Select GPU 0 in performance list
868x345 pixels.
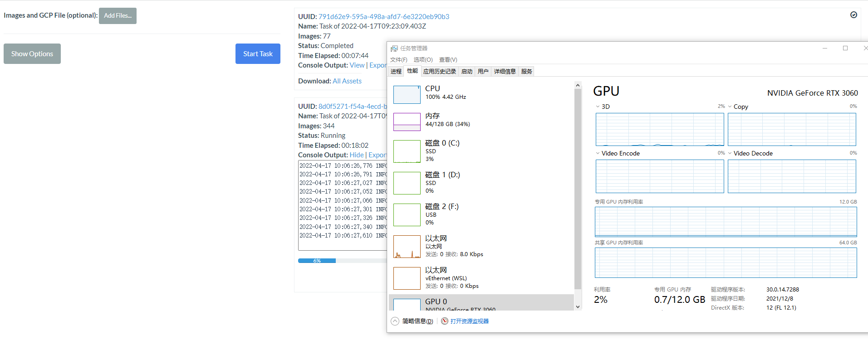481,303
